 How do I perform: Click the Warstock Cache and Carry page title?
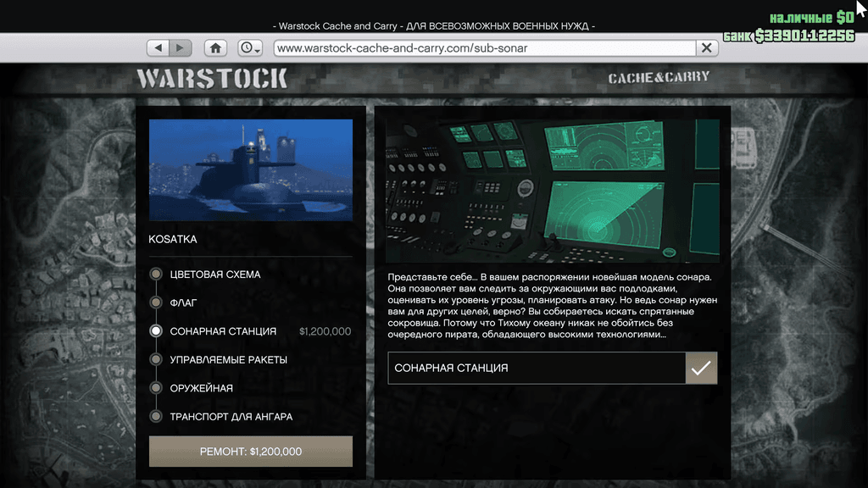click(434, 26)
